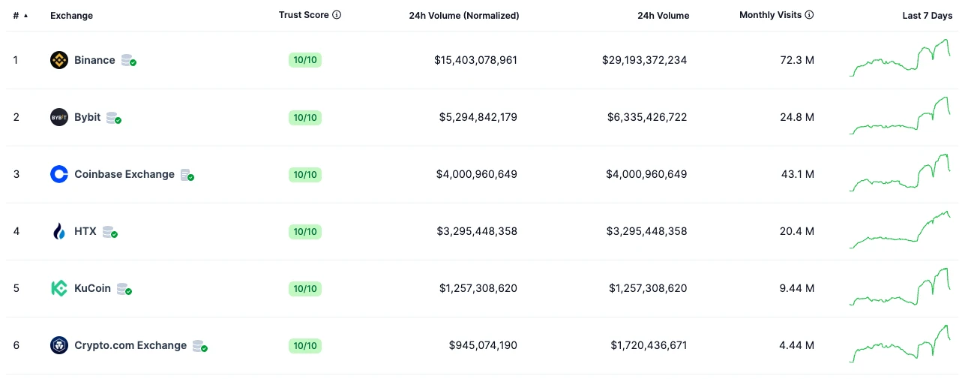
Task: Click the Trust Score info icon
Action: coord(337,15)
